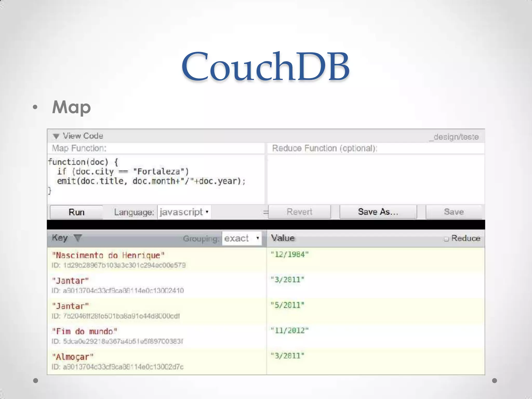
Task: Select the "Jantar" key with value "5/2011"
Action: click(70, 306)
